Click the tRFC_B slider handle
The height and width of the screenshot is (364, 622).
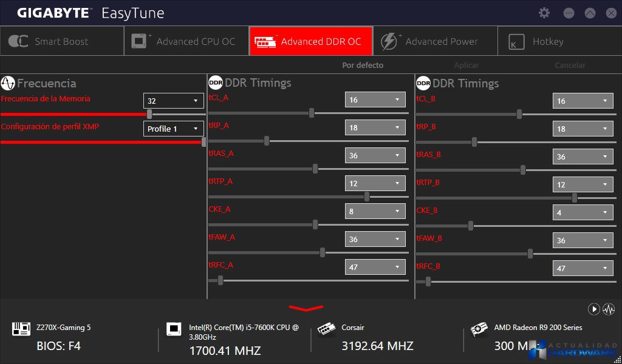click(428, 281)
